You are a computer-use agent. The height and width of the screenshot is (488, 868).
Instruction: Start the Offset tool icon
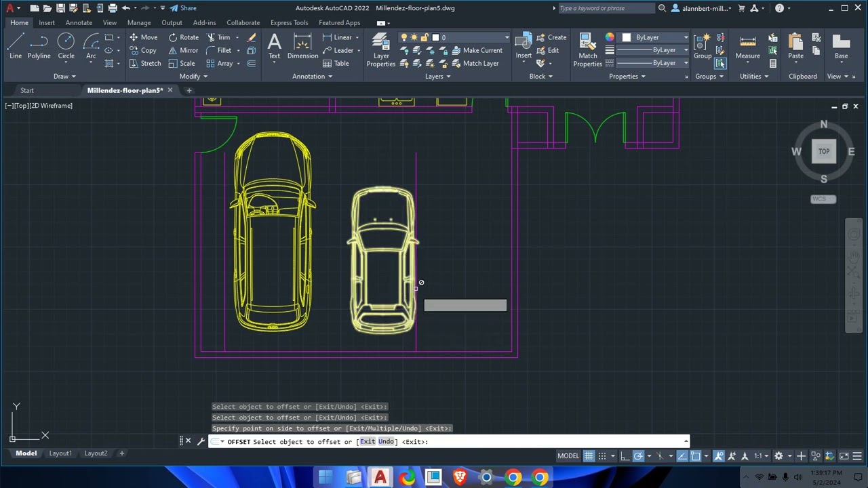pyautogui.click(x=252, y=63)
